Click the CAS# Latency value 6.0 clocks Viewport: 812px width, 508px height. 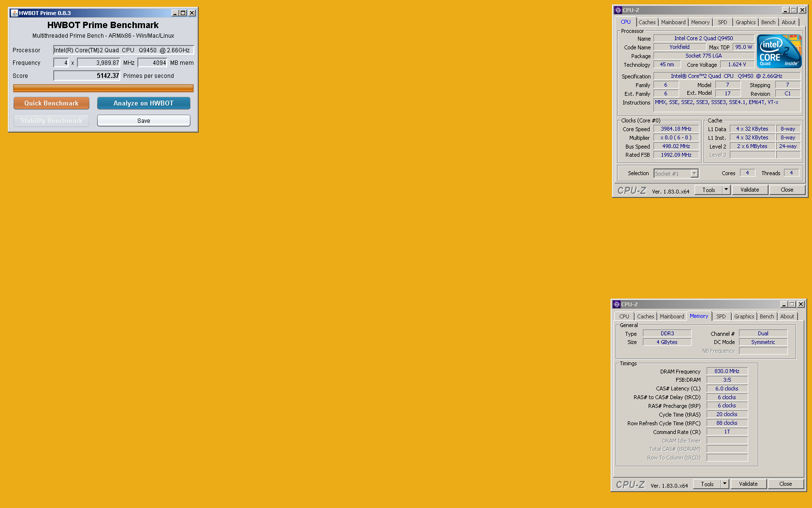(727, 388)
